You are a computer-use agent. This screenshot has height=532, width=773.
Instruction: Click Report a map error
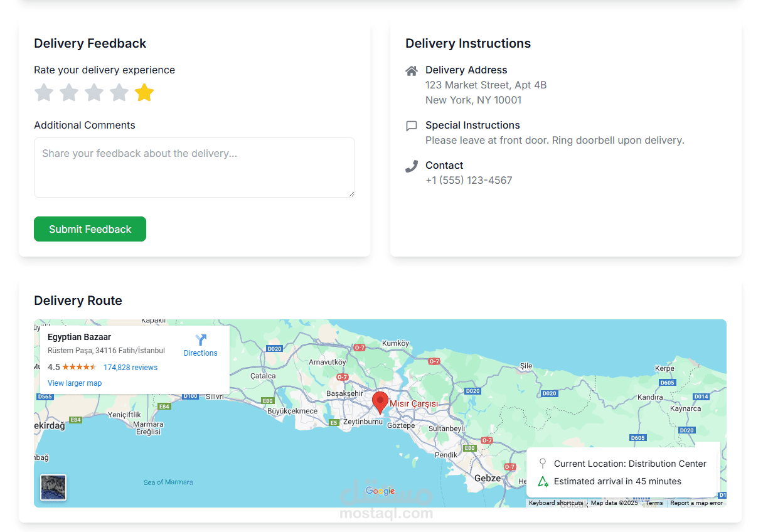pos(696,503)
